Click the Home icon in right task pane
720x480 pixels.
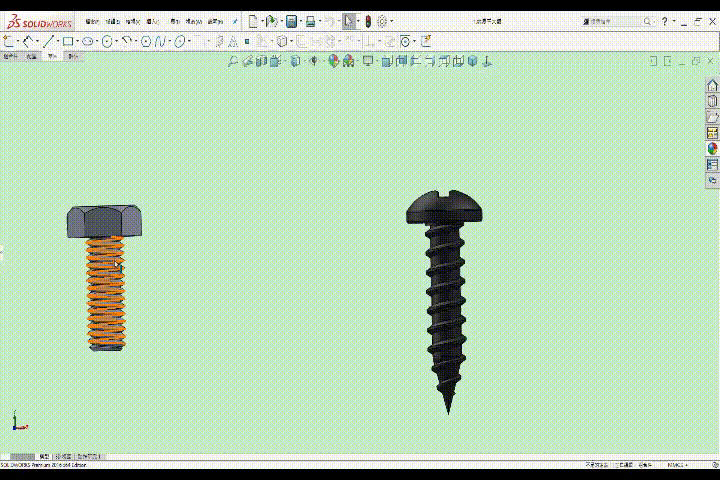coord(713,86)
